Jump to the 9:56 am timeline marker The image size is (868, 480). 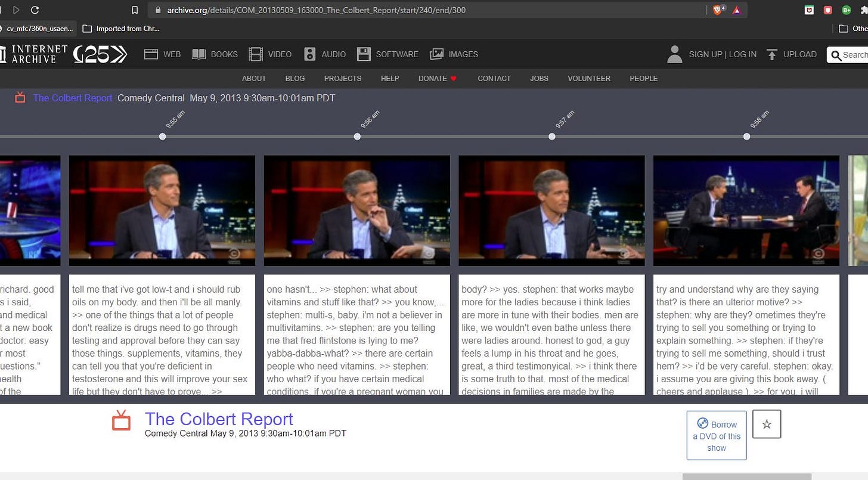357,137
